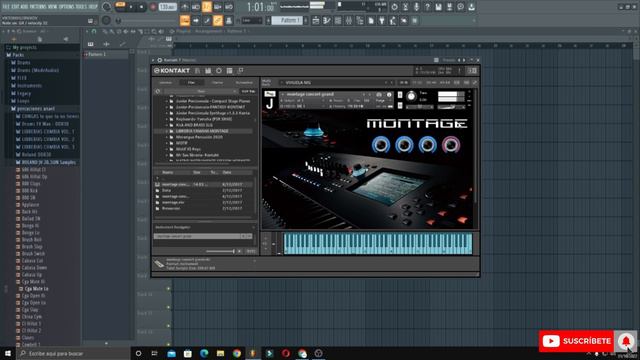
Task: Click the instrument snapshot camera icon
Action: [379, 94]
